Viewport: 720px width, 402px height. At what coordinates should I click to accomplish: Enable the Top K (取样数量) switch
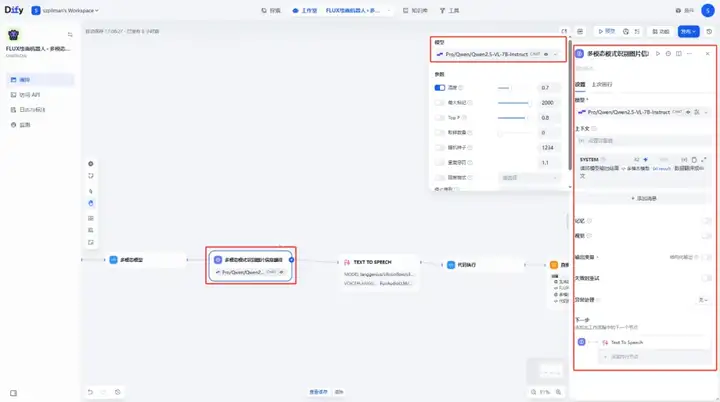440,132
